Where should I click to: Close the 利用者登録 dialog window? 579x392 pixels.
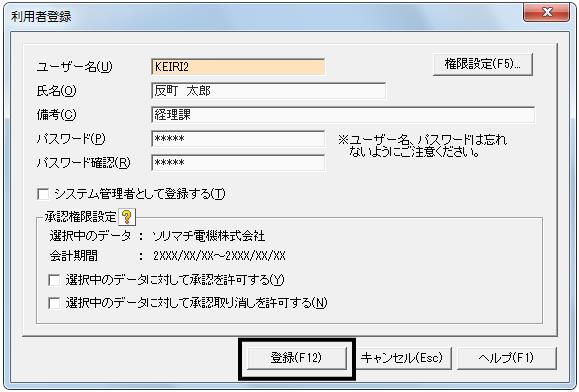pos(547,13)
